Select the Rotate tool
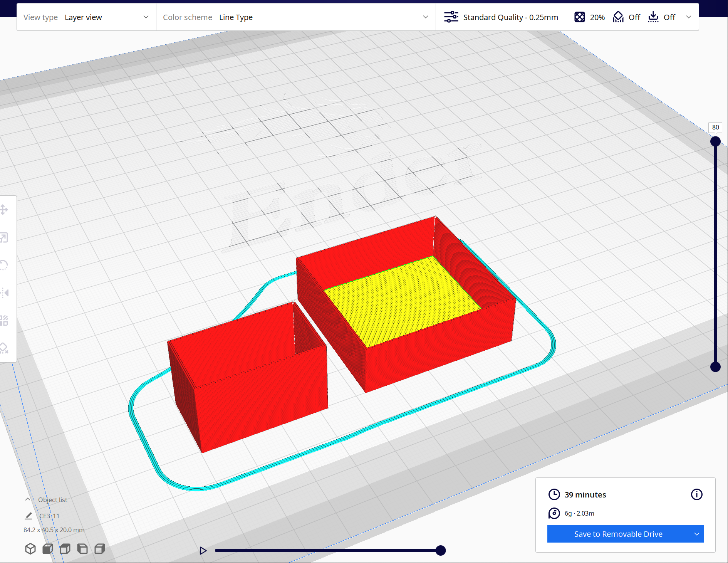Image resolution: width=728 pixels, height=563 pixels. (5, 265)
